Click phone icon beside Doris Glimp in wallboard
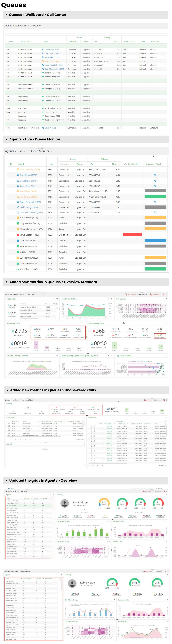The width and height of the screenshot is (172, 644). pyautogui.click(x=43, y=50)
